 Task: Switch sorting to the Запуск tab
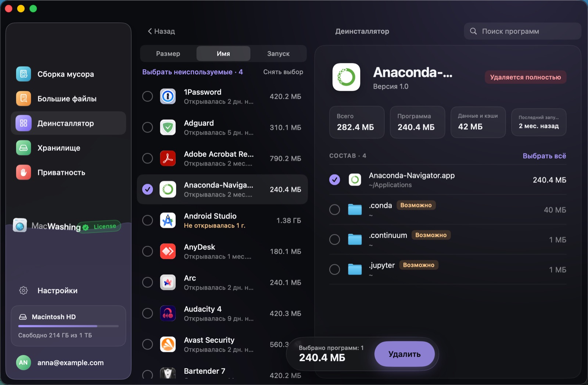278,54
